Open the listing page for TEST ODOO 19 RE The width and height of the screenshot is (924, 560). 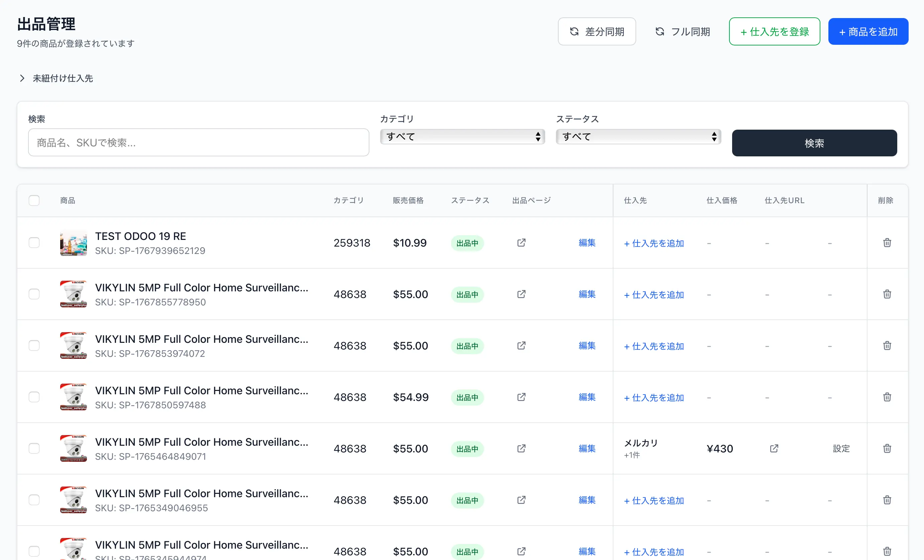point(521,243)
